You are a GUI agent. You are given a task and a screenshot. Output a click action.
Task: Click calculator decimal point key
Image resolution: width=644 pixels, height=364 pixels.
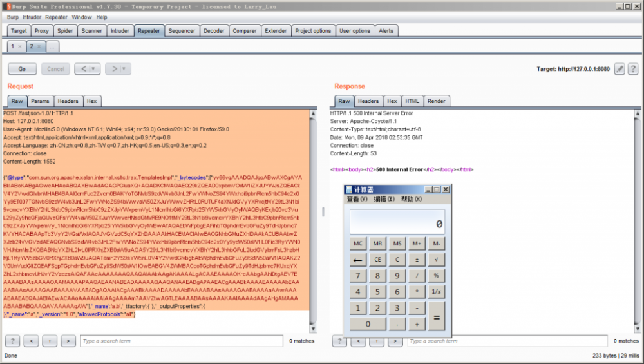pos(397,324)
